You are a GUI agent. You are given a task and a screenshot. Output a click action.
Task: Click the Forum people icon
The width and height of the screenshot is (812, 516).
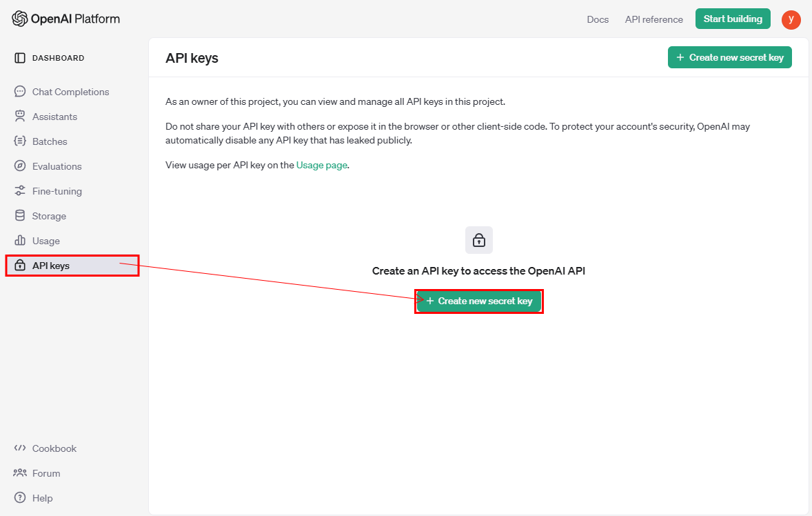pos(20,473)
